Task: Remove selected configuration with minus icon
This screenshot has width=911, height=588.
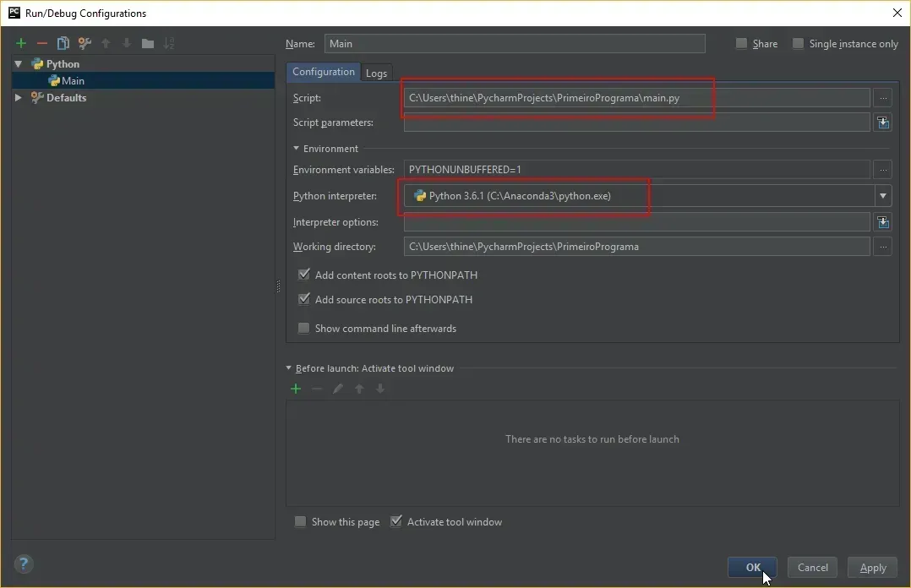Action: click(42, 43)
